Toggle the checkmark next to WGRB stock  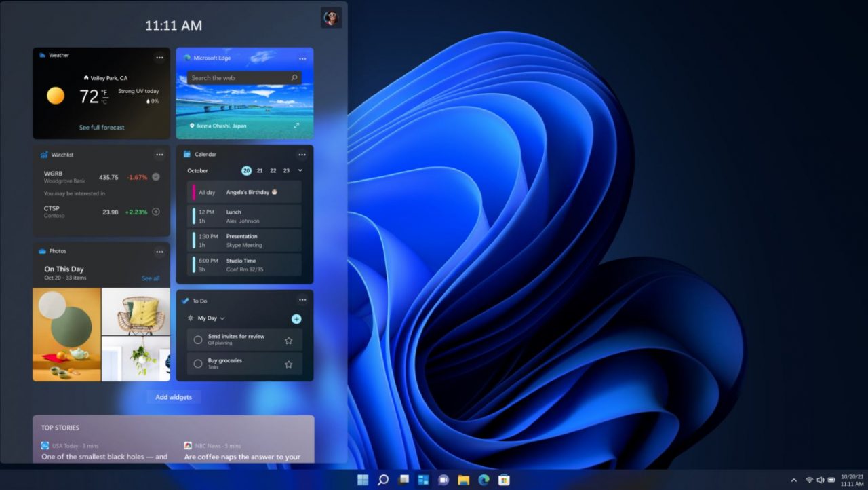click(x=155, y=176)
